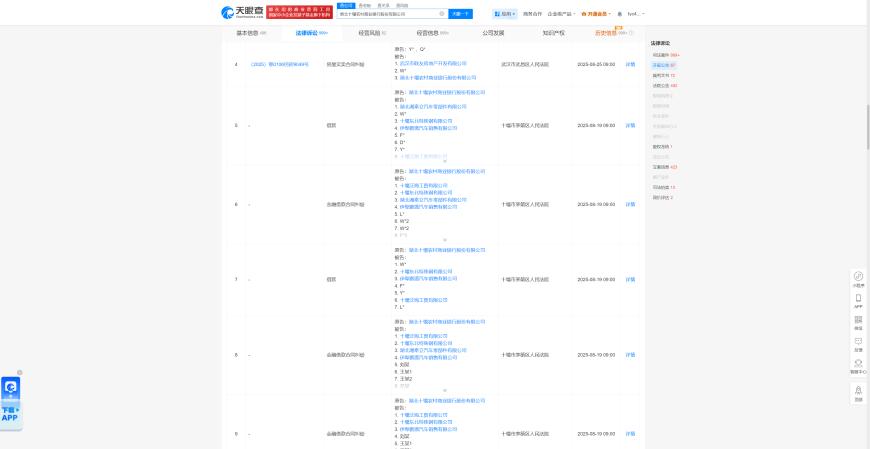870x449 pixels.
Task: Switch to the 经营风险 tab
Action: (372, 33)
